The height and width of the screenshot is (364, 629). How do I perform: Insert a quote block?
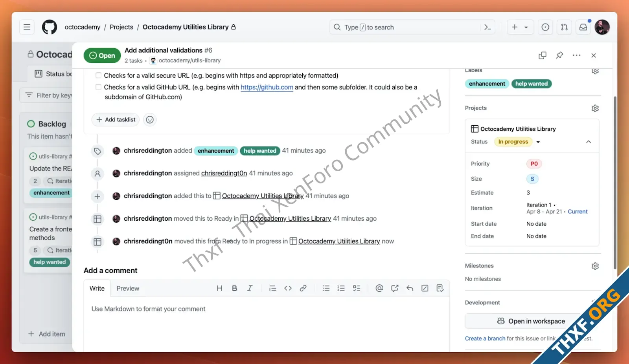[272, 288]
